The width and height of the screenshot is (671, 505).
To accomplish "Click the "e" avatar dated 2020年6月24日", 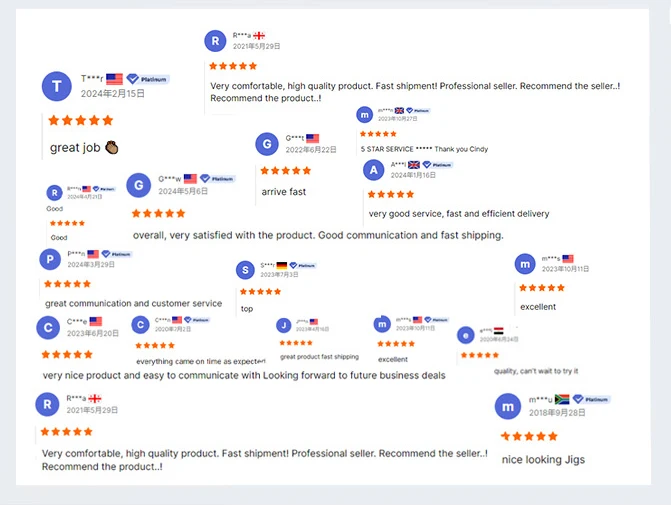I will point(465,335).
